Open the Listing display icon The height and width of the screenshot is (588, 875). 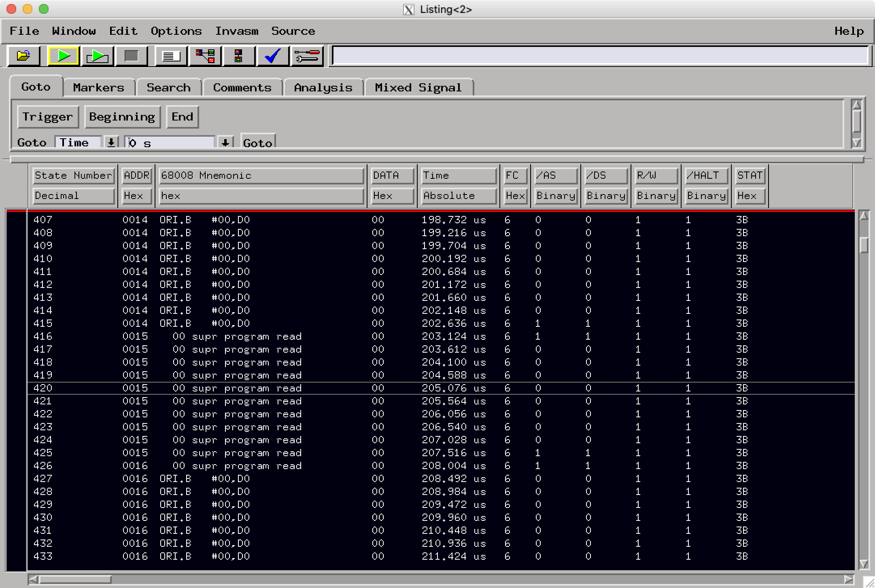pyautogui.click(x=170, y=56)
